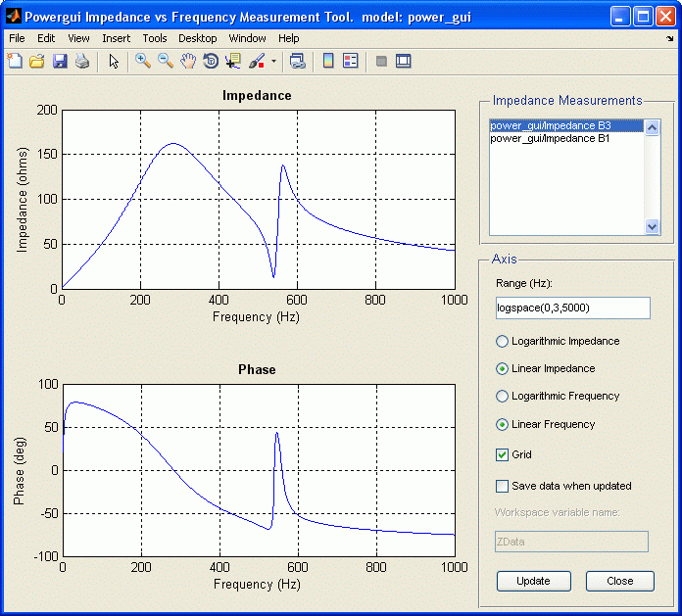
Task: Open the Help menu
Action: [289, 38]
